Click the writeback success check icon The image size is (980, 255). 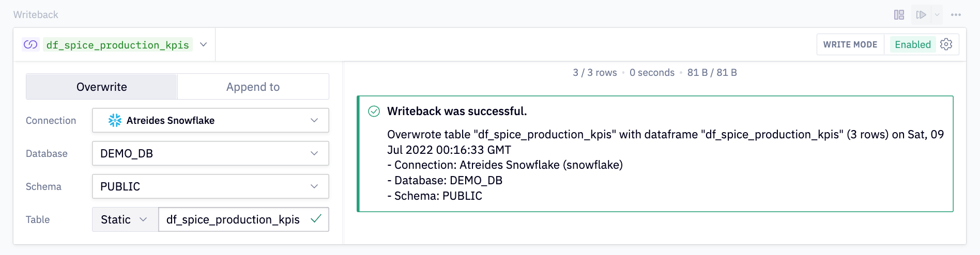coord(374,111)
